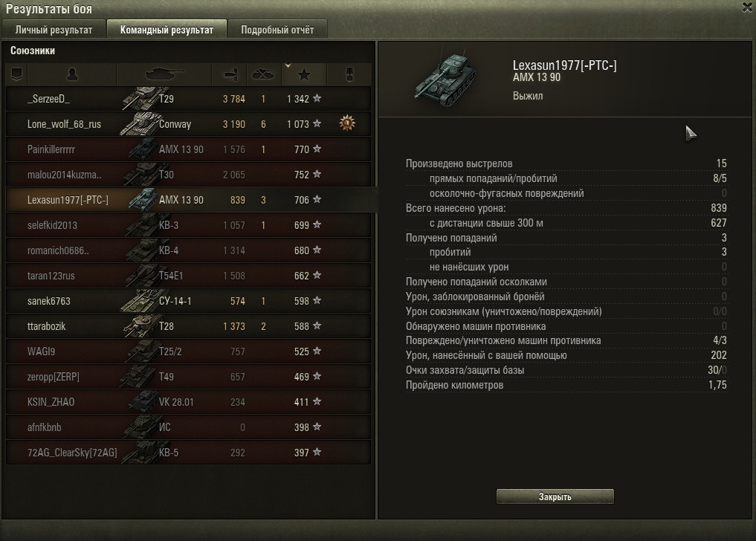Sort by player name silhouette icon
This screenshot has height=541, width=756.
click(x=72, y=74)
